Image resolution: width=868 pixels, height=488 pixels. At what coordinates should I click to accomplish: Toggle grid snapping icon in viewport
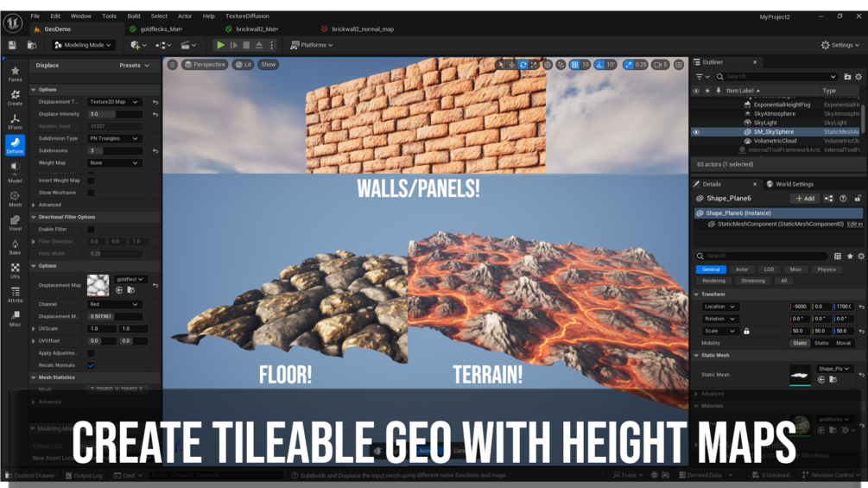coord(574,65)
